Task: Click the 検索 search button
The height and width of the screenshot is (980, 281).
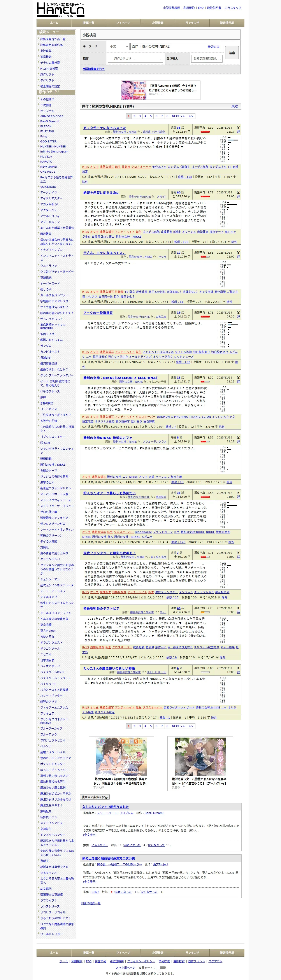Action: click(232, 53)
